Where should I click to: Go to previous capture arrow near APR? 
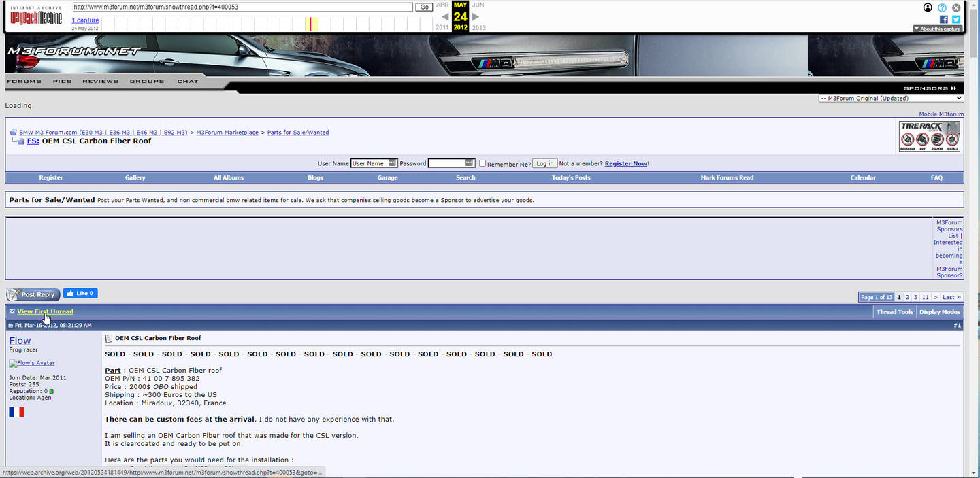445,16
